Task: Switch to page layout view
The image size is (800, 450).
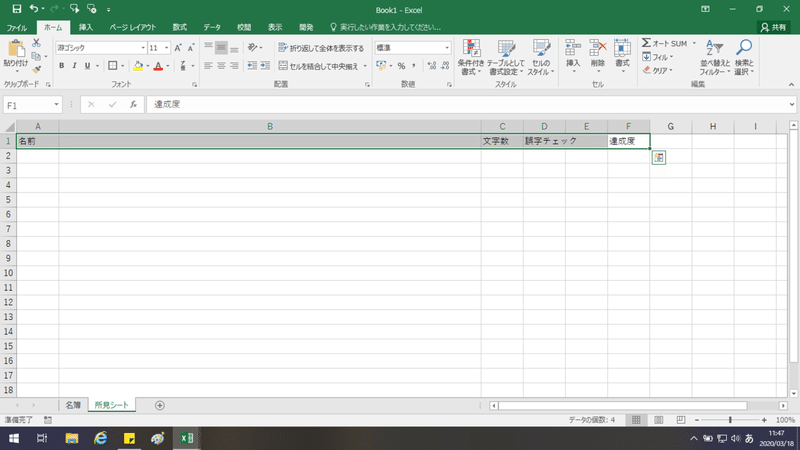Action: coord(659,420)
